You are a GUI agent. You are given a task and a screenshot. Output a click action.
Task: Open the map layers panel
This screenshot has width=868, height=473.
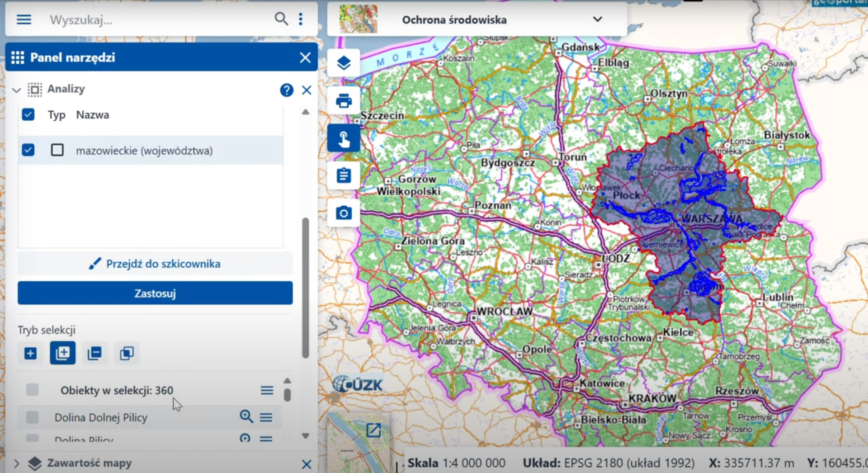344,63
